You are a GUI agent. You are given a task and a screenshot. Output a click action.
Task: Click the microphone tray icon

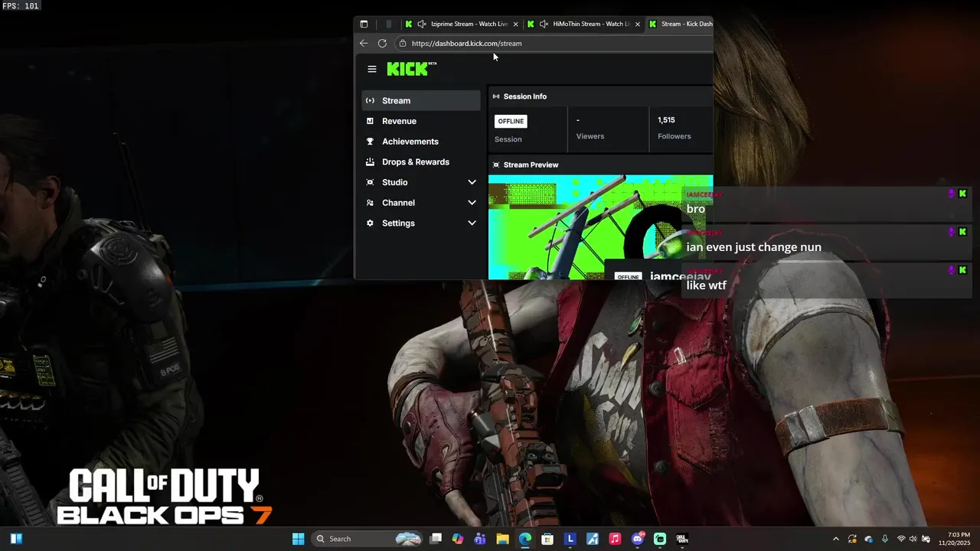[885, 539]
